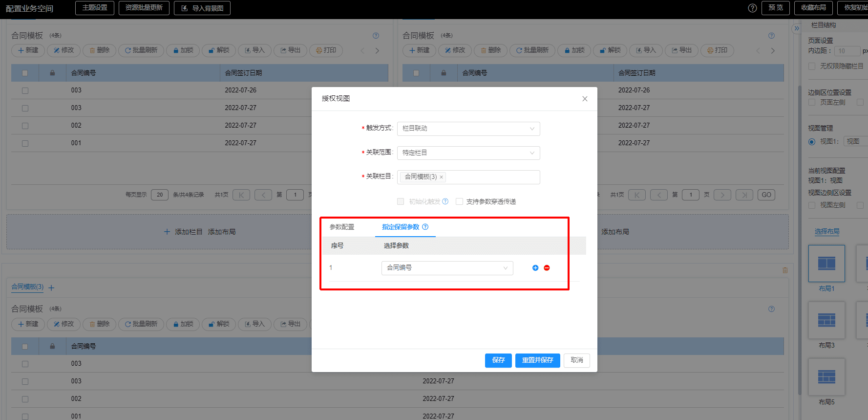Viewport: 868px width, 420px height.
Task: Click the 预览 button
Action: (775, 8)
